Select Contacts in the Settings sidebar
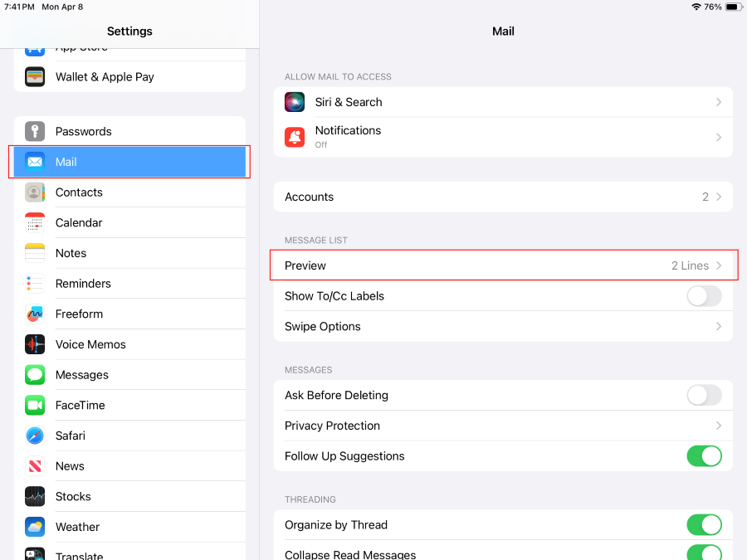This screenshot has width=747, height=560. point(79,192)
